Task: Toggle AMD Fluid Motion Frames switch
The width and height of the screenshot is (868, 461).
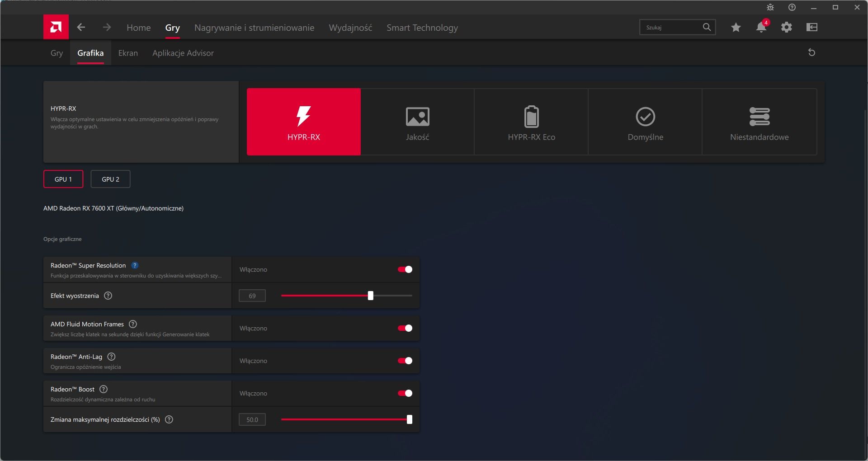Action: (405, 328)
